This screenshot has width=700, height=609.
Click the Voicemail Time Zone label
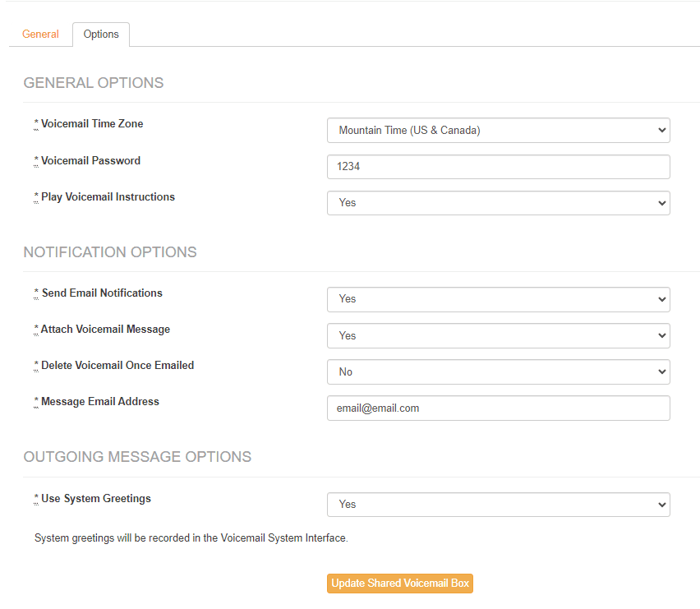[89, 123]
